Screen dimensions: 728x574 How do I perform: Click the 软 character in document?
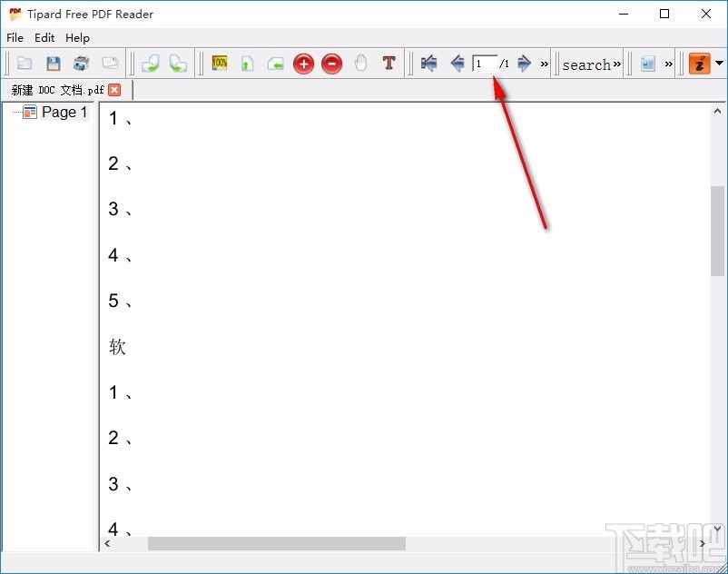click(x=117, y=346)
